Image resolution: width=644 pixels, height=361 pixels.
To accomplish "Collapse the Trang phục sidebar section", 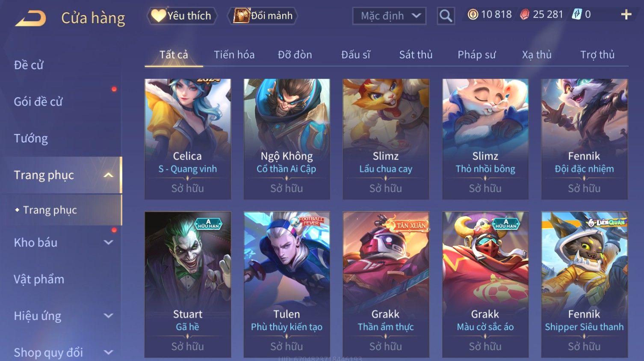I will coord(109,175).
